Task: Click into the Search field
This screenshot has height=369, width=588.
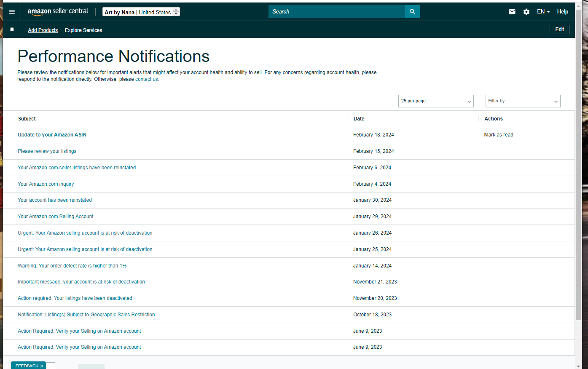Action: coord(337,12)
